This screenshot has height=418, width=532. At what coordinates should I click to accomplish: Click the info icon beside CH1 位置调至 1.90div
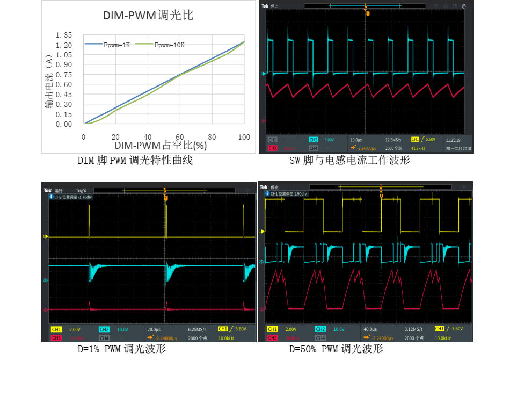coord(267,193)
